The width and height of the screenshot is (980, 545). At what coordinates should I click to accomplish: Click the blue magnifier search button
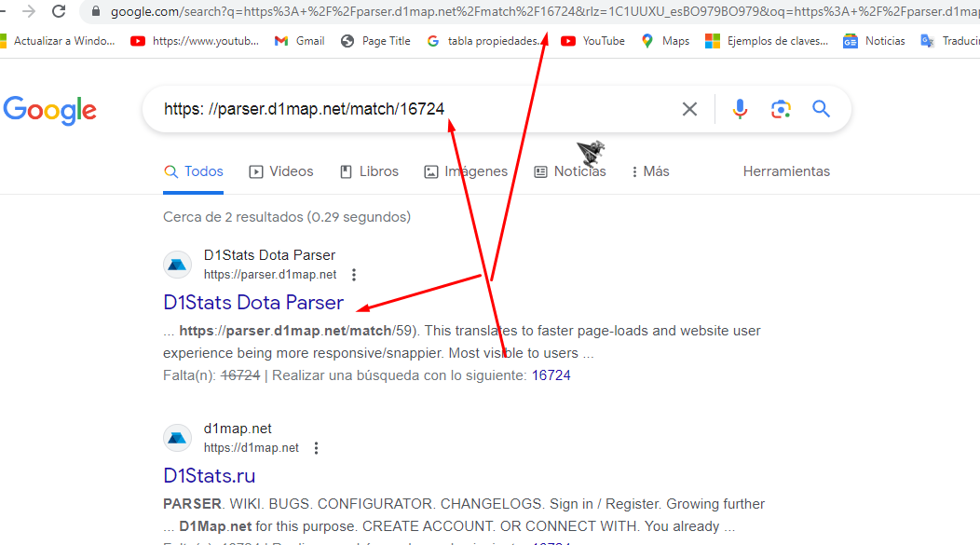pos(821,109)
